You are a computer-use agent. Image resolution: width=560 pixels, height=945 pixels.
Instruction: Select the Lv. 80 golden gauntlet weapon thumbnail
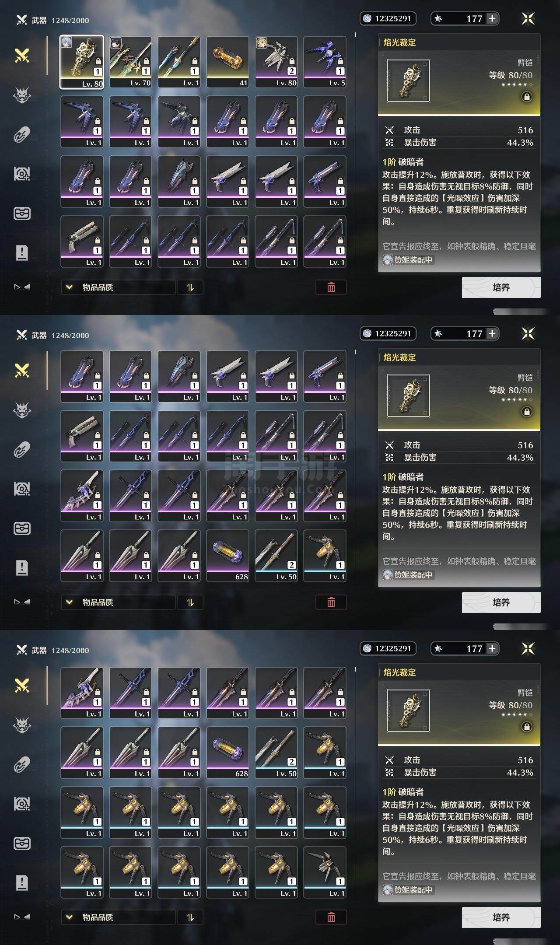[x=82, y=62]
